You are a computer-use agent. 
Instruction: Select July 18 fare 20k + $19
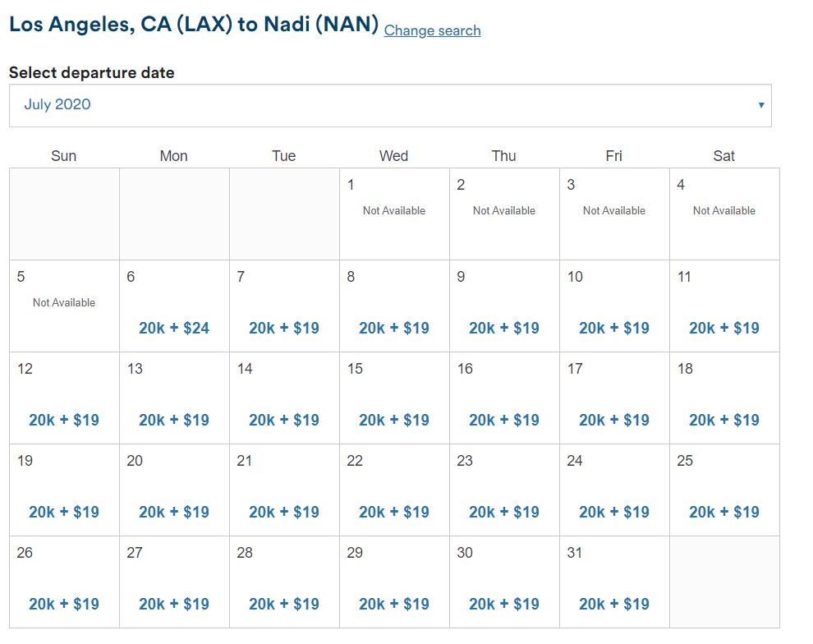pos(724,420)
